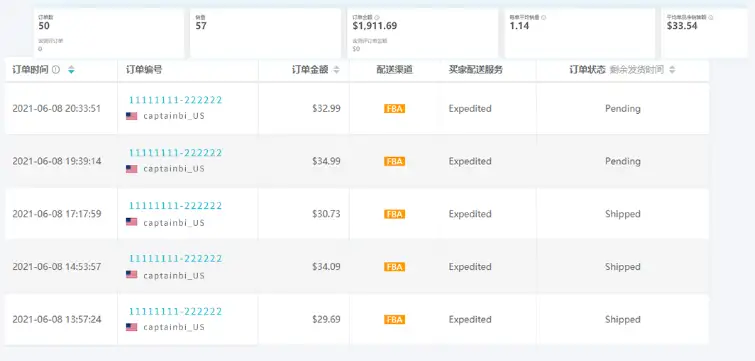Image resolution: width=755 pixels, height=361 pixels.
Task: Click Pending status of the $34.99 order
Action: point(623,161)
